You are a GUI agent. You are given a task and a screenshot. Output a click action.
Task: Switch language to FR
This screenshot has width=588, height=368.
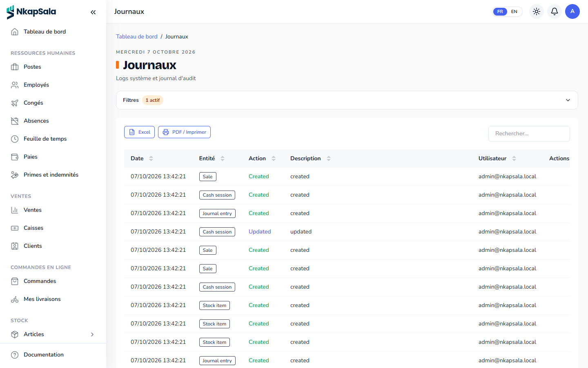coord(500,11)
